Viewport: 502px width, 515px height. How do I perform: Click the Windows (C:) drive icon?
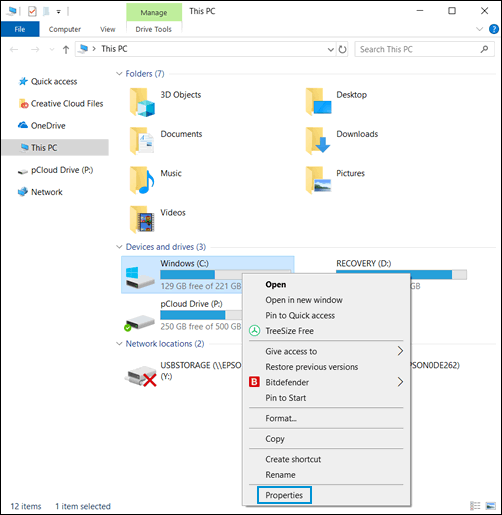coord(140,277)
